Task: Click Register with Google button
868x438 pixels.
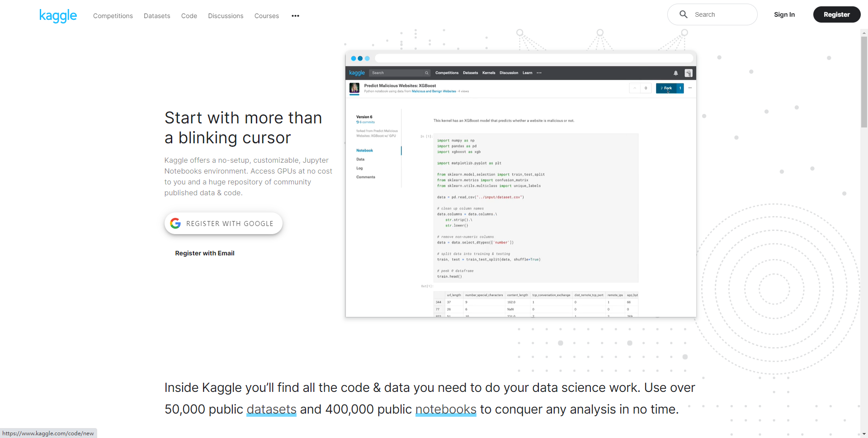Action: click(223, 223)
